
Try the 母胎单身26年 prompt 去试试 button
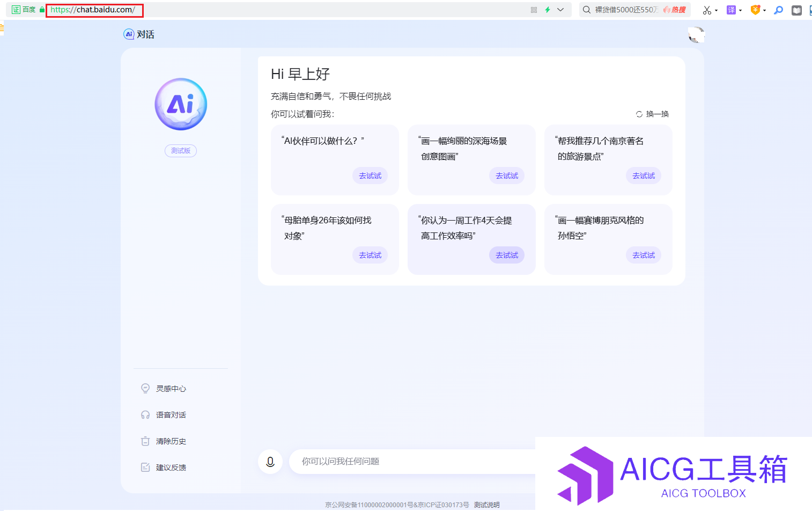(370, 255)
